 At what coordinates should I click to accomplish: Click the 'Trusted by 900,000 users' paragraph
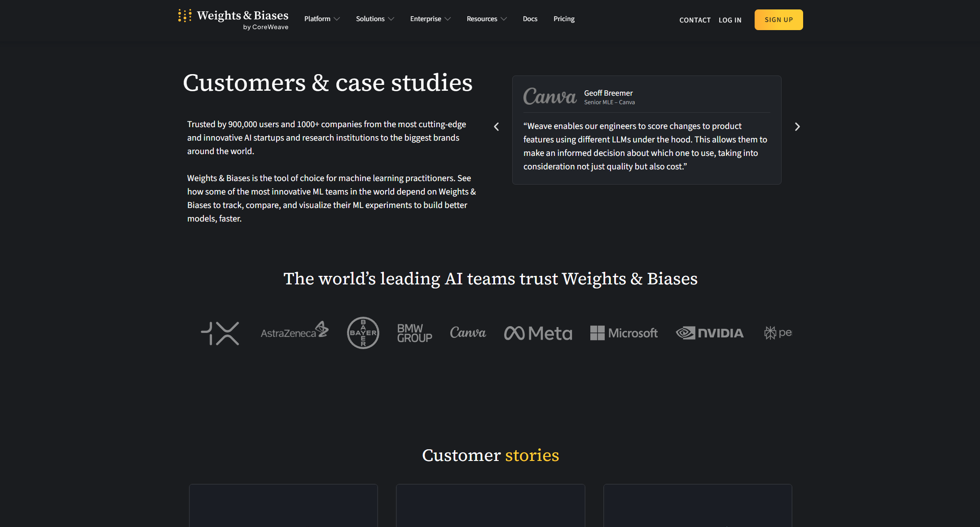327,137
